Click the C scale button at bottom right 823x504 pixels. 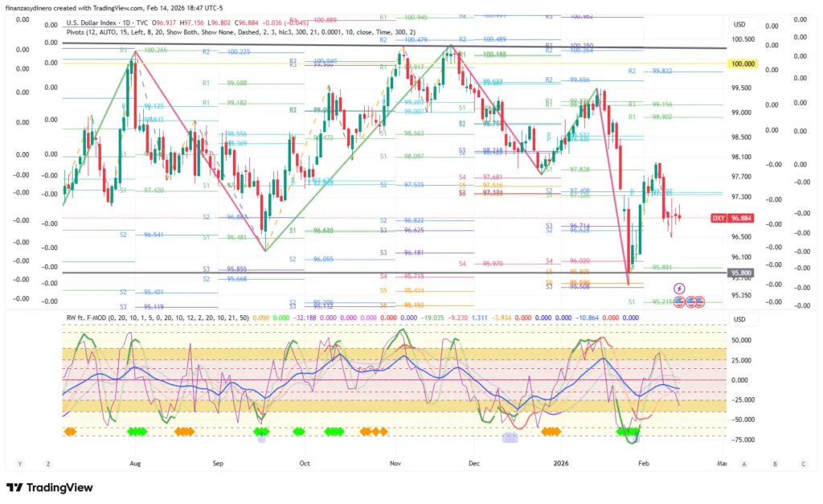click(x=803, y=464)
